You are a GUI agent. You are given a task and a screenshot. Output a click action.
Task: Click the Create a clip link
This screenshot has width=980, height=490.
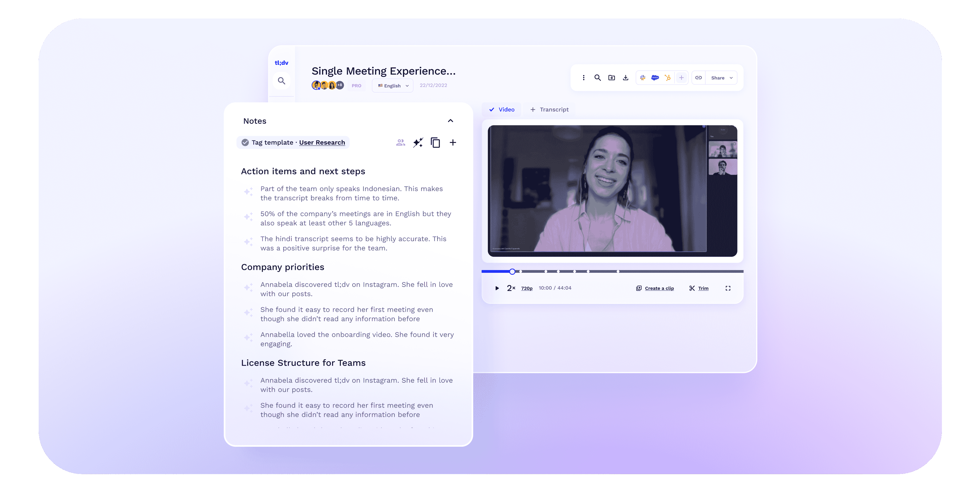[x=659, y=288]
